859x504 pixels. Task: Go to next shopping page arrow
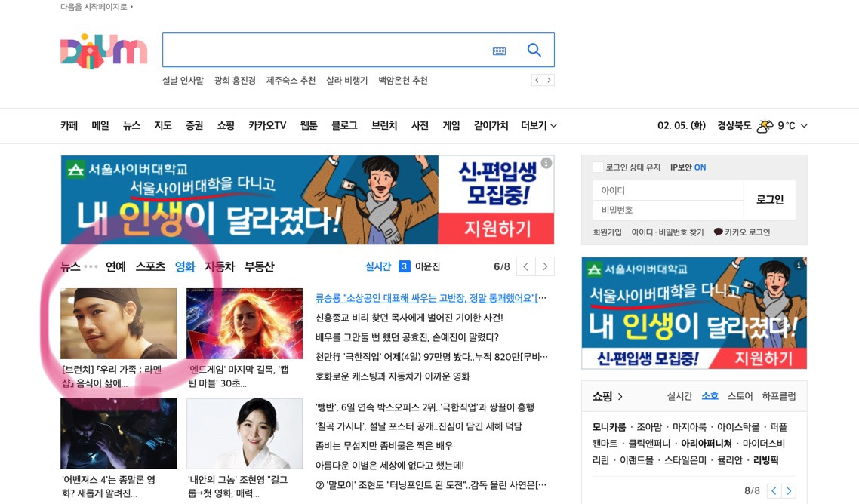789,491
